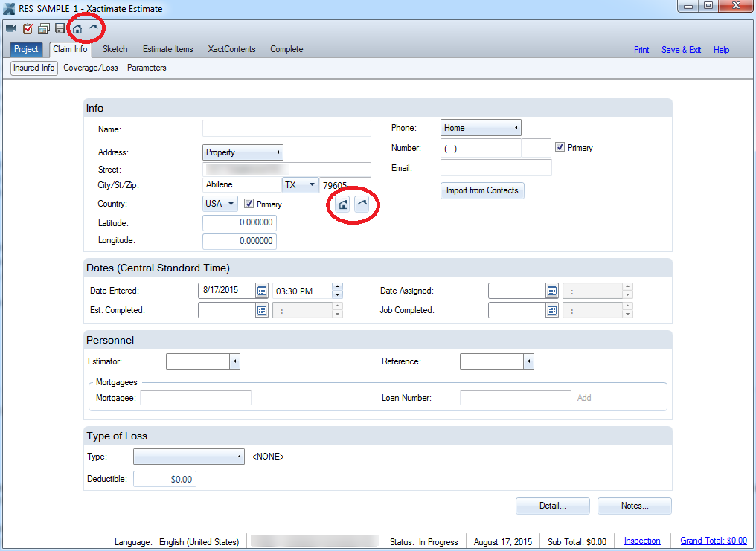Click the Grand Total link
Viewport: 756px width, 551px height.
pos(714,541)
